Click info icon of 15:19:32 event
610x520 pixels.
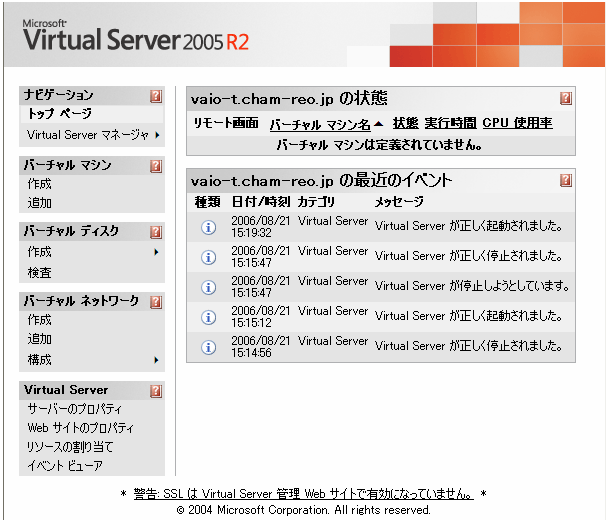209,227
